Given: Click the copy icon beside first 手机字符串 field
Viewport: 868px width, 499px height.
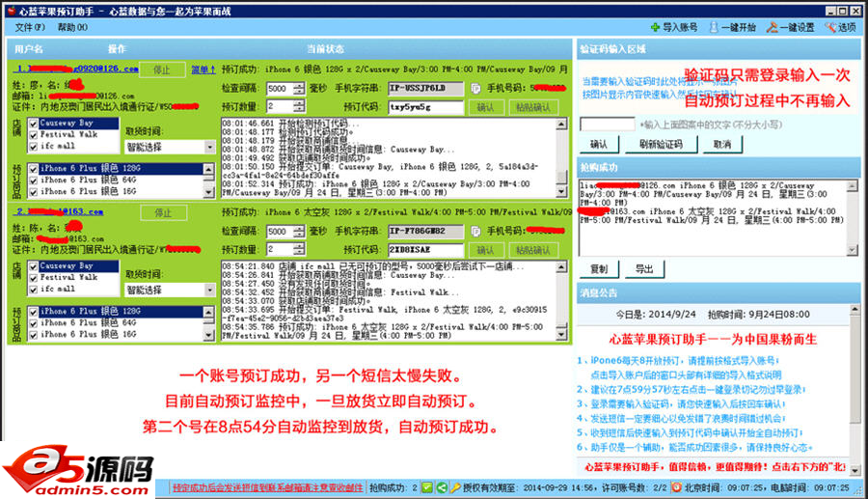Looking at the screenshot, I should pos(475,89).
